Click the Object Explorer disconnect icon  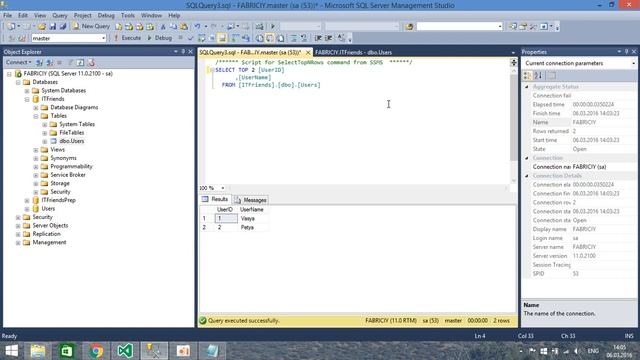tap(49, 62)
